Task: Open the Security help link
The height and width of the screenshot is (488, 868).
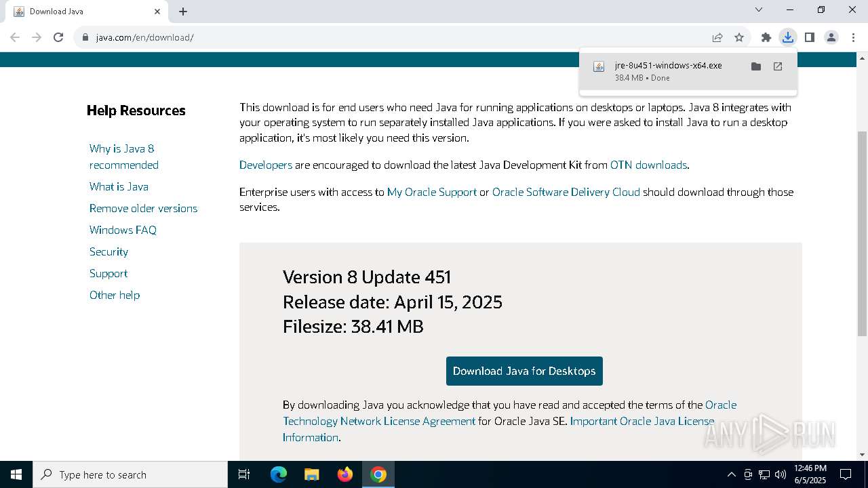Action: [108, 251]
